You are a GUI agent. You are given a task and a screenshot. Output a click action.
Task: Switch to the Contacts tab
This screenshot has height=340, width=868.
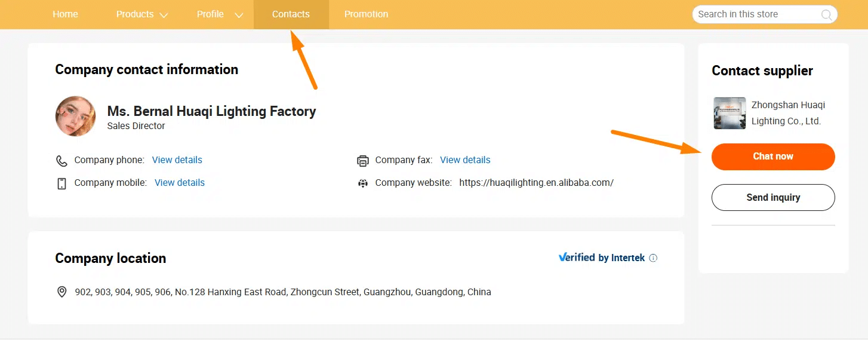tap(291, 14)
